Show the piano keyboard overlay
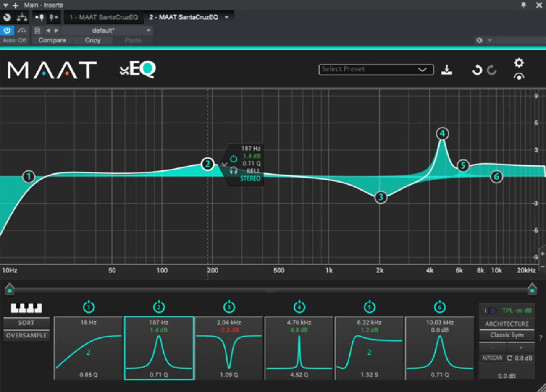The image size is (546, 392). (x=26, y=308)
